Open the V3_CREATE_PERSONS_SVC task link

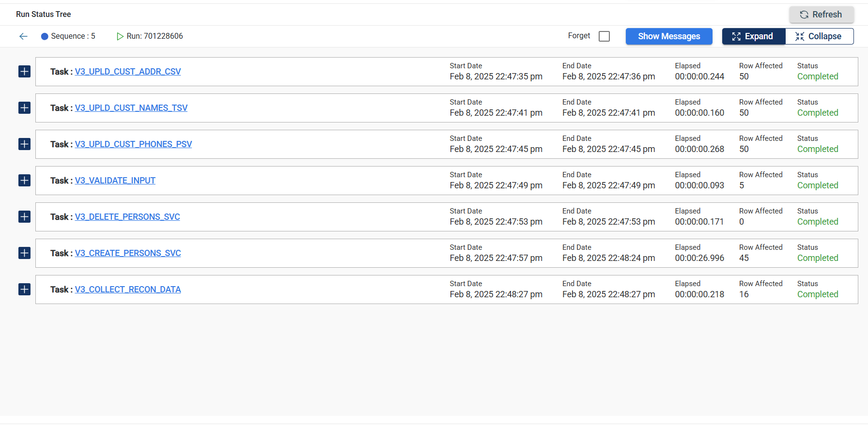point(127,253)
